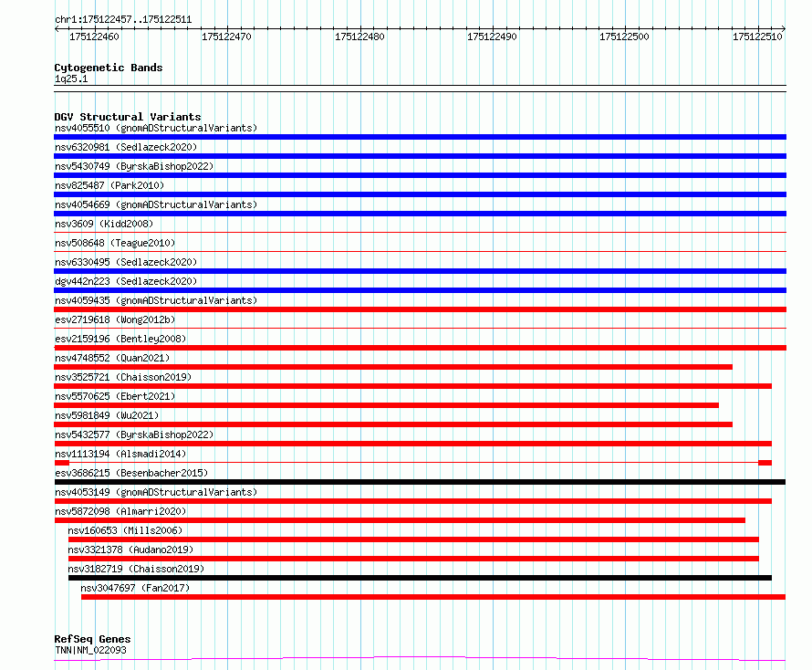
Task: Open variant dgv442n223 (Sedlazeck2020)
Action: 126,281
